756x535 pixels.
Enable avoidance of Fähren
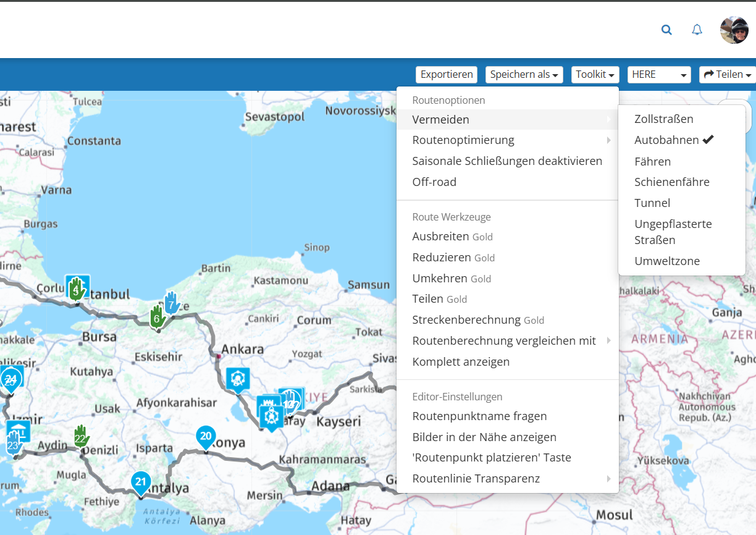pyautogui.click(x=652, y=161)
